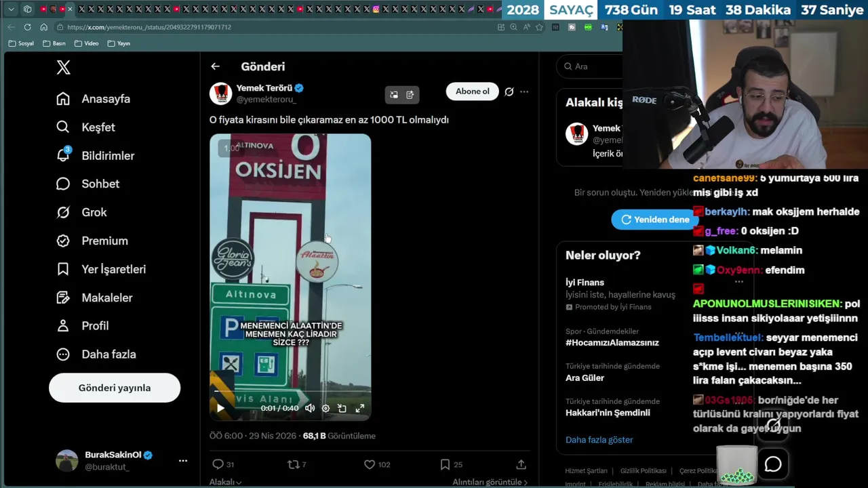Viewport: 868px width, 488px height.
Task: Open post more options dots
Action: coord(524,91)
